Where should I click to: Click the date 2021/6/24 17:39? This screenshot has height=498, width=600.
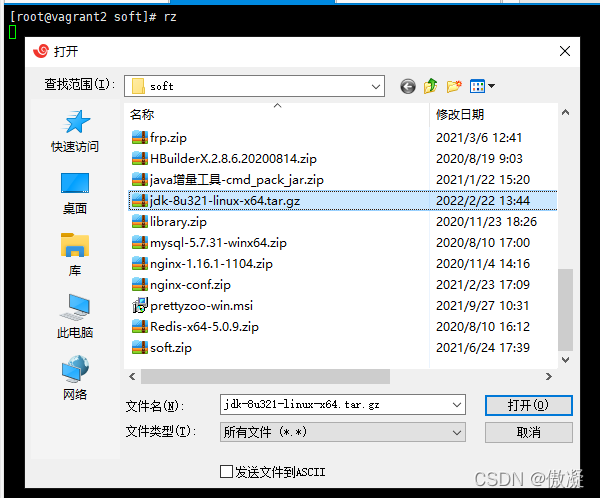pos(483,348)
